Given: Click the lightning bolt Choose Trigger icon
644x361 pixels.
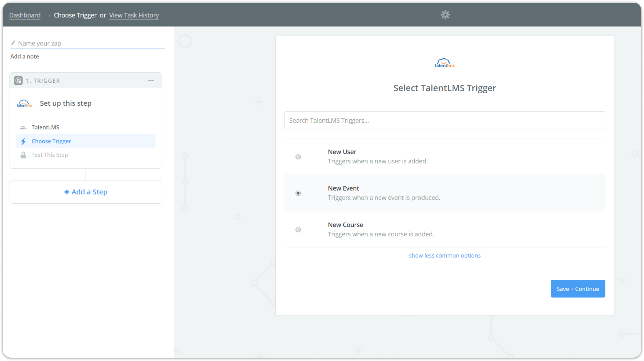Looking at the screenshot, I should [23, 142].
